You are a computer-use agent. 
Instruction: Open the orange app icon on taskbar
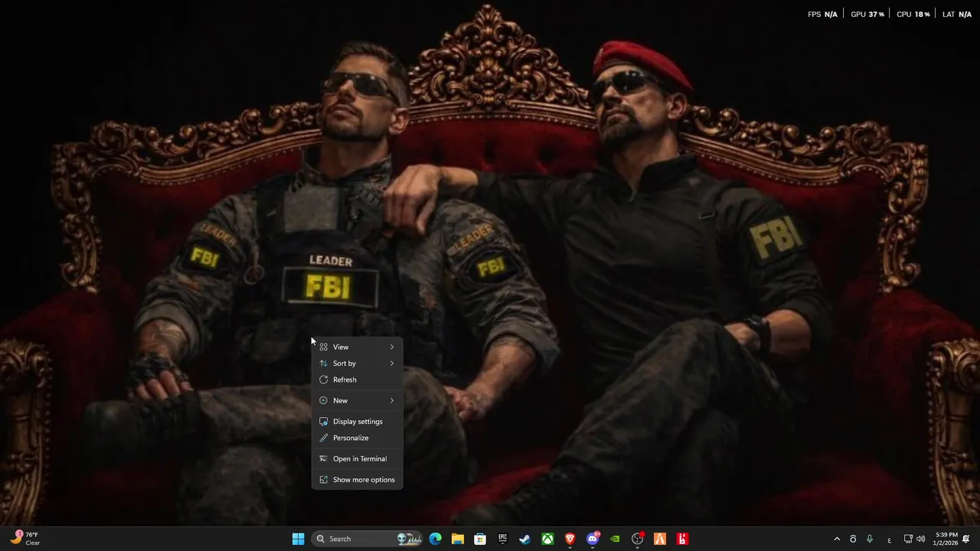(660, 539)
